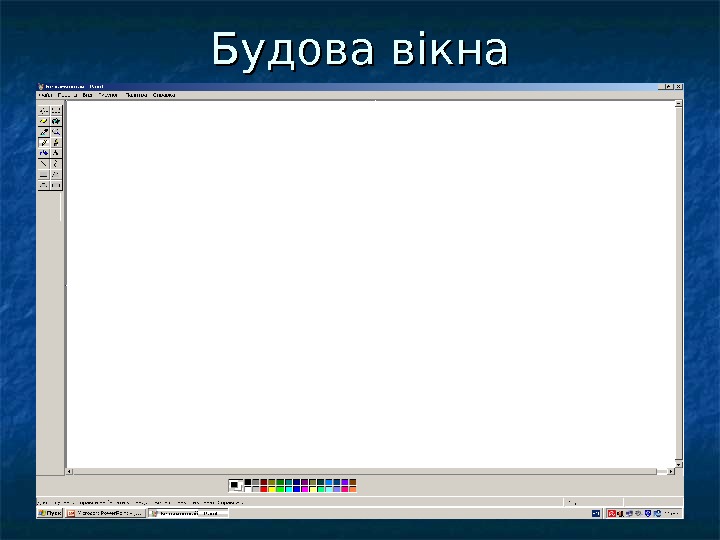Select the Text tool
This screenshot has width=720, height=540.
click(56, 153)
